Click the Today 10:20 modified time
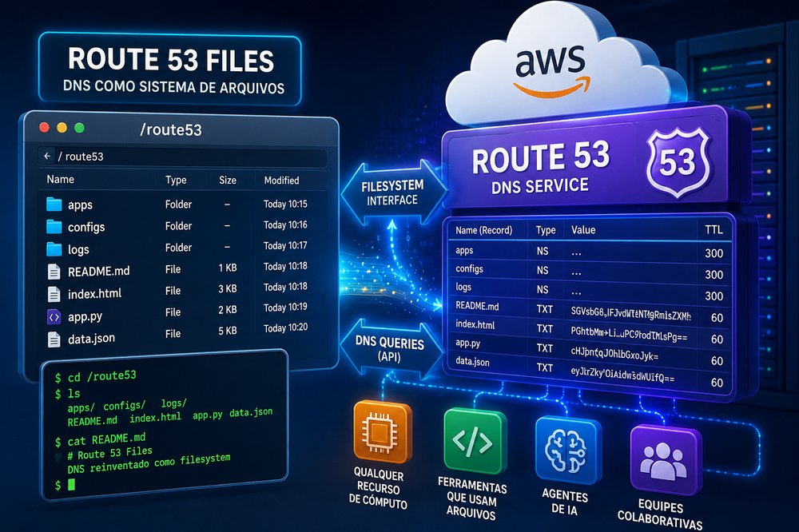The width and height of the screenshot is (799, 532). pos(285,328)
